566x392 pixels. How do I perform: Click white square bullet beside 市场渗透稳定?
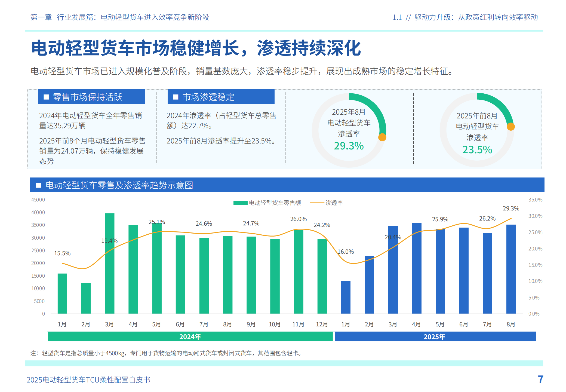point(176,97)
